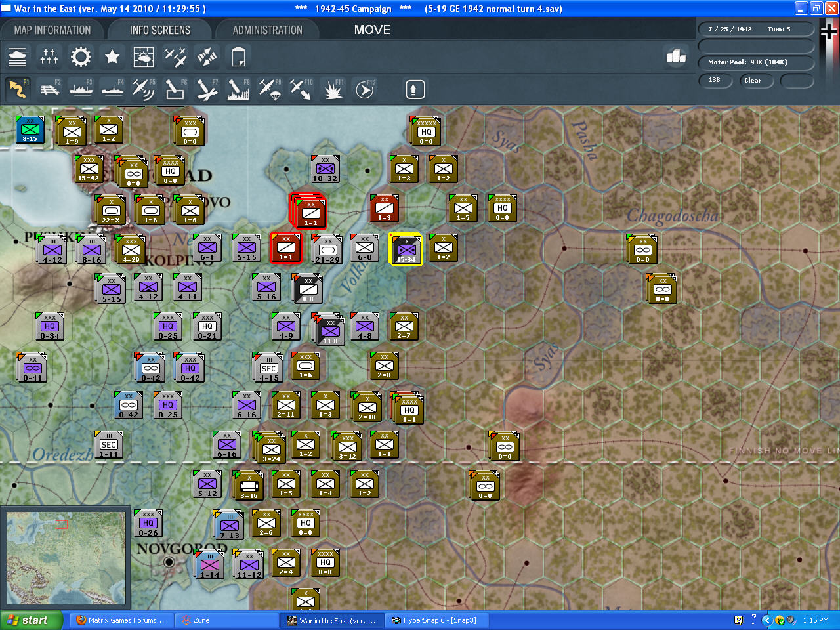
Task: Select the rail movement F2 icon
Action: (50, 89)
